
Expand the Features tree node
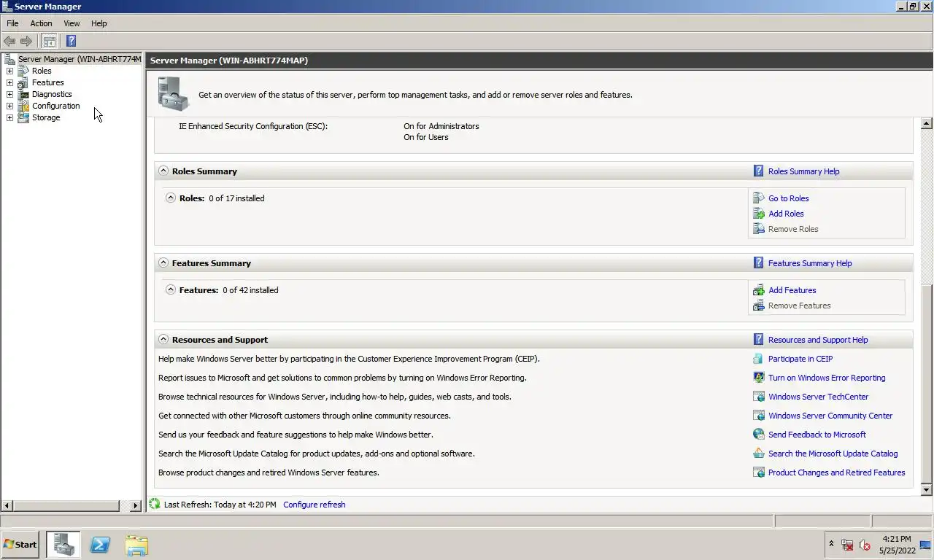pyautogui.click(x=9, y=82)
